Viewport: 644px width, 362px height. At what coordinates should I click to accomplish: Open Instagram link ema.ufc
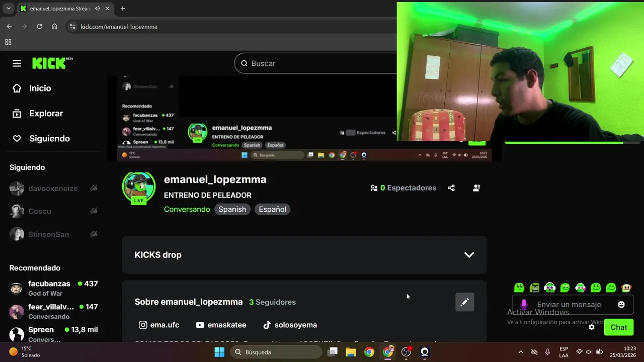pos(159,325)
